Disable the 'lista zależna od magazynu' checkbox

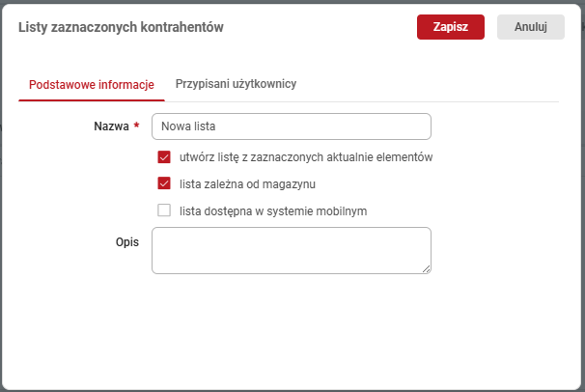coord(164,183)
